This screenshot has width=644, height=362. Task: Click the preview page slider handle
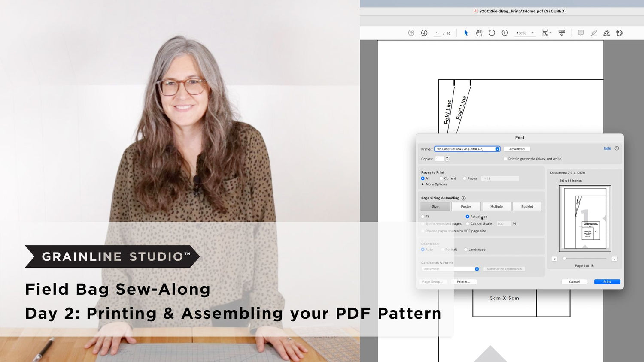click(565, 259)
